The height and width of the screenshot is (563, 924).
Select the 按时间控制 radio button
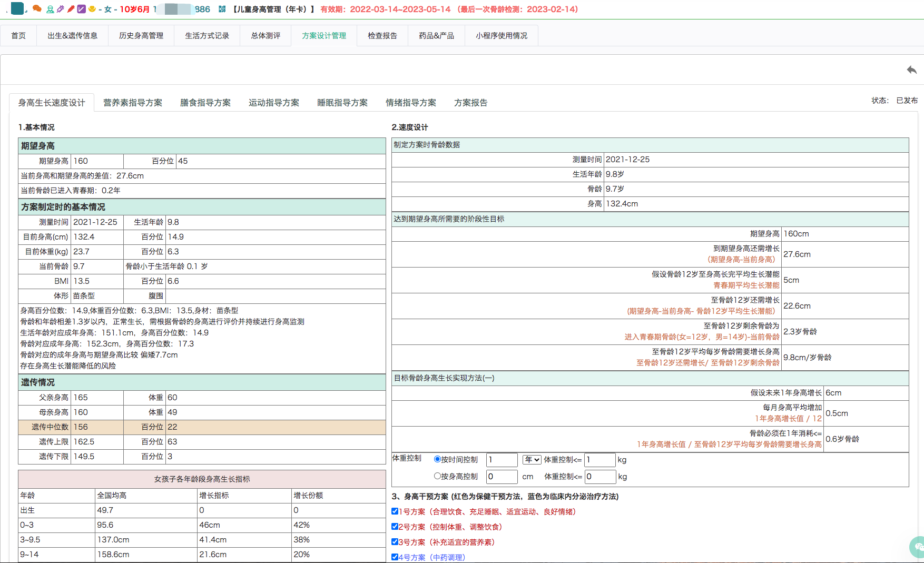[437, 459]
